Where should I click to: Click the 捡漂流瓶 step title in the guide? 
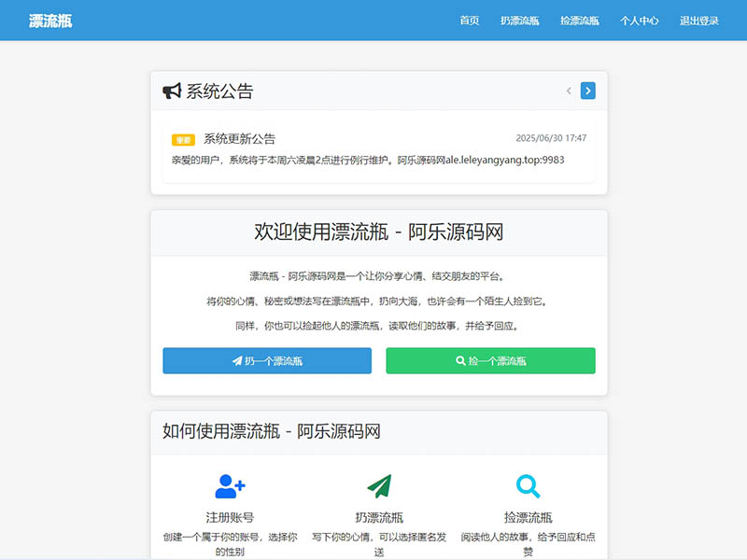tap(528, 518)
